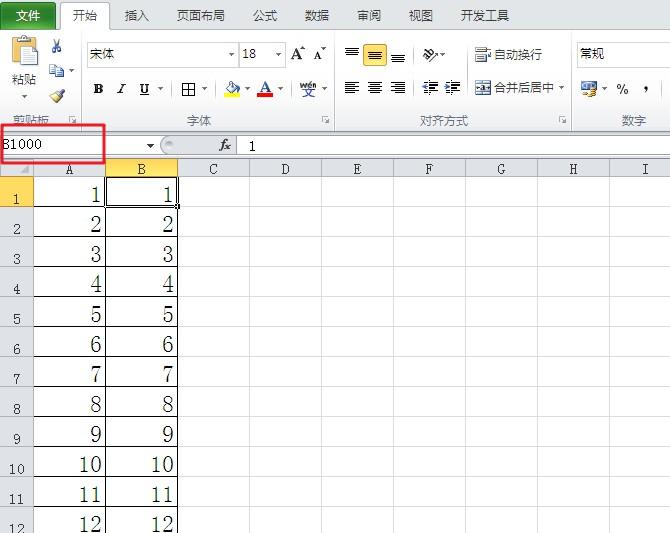Open 对齐方式 group dialog launcher

point(562,120)
